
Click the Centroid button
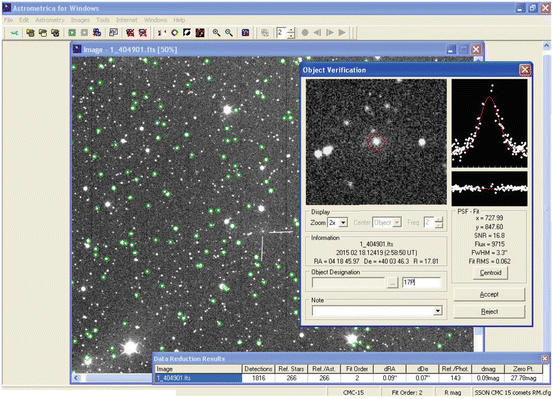tap(490, 273)
